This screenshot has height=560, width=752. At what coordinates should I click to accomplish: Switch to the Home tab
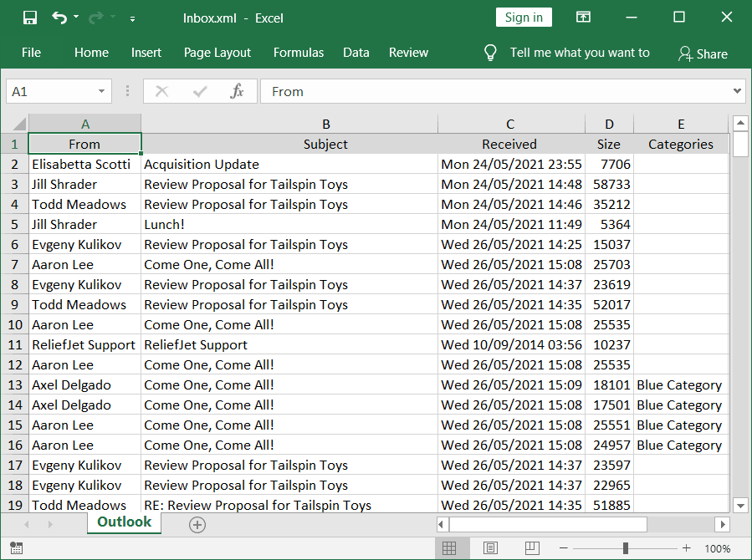[x=92, y=53]
